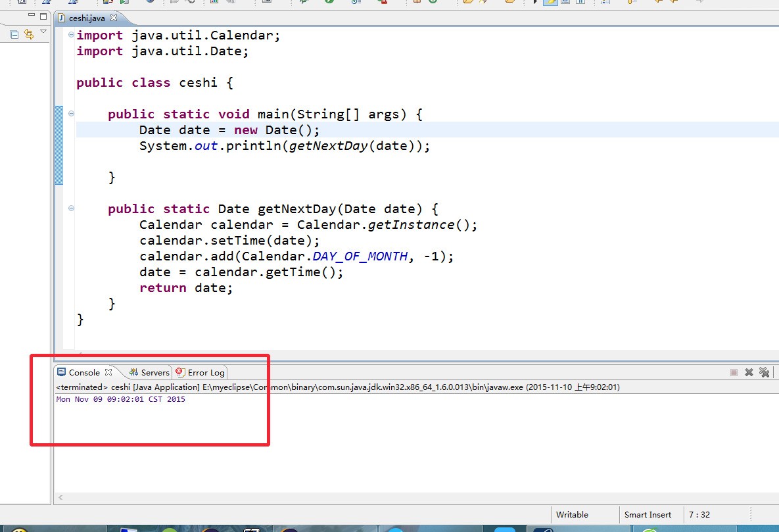Image resolution: width=779 pixels, height=532 pixels.
Task: Collapse the main method fold
Action: 71,114
